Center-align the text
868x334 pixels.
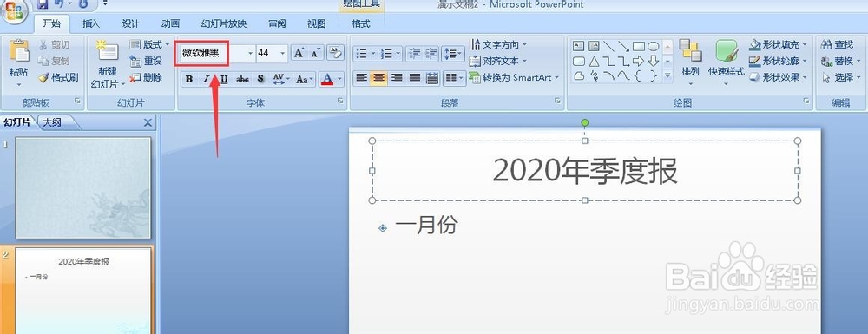pyautogui.click(x=379, y=79)
